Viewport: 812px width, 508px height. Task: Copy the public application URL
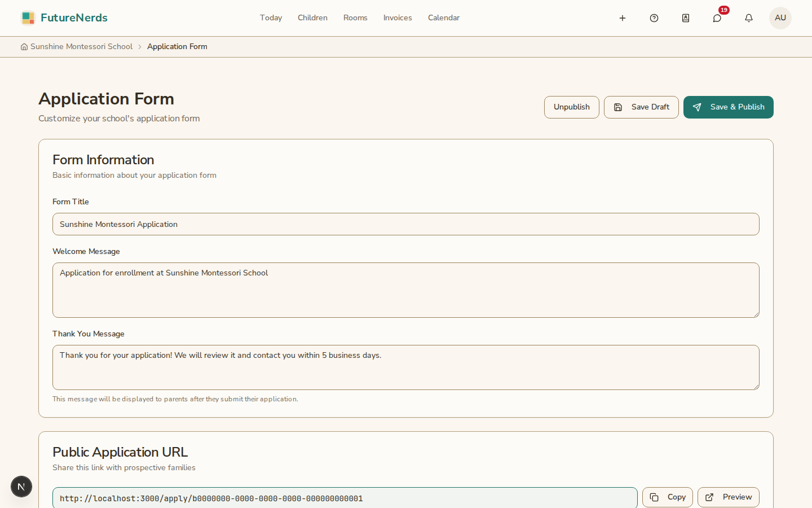click(x=668, y=497)
